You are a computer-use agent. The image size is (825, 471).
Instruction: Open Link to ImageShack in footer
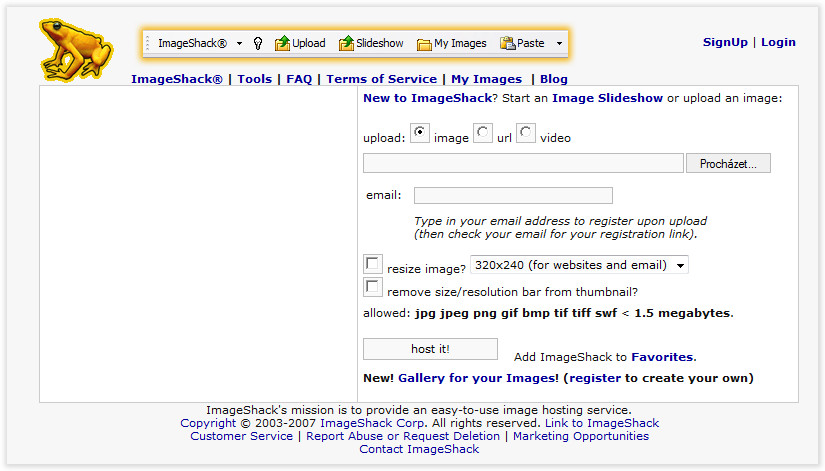click(602, 423)
